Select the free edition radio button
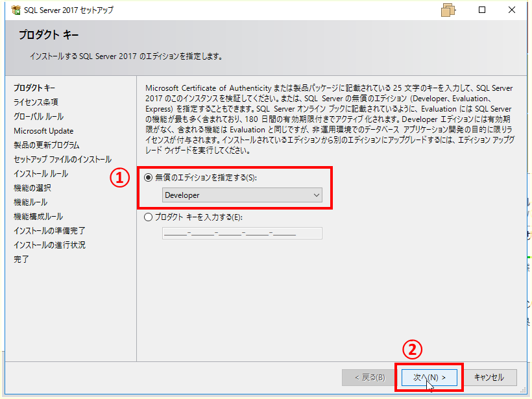The height and width of the screenshot is (399, 532). [x=149, y=178]
